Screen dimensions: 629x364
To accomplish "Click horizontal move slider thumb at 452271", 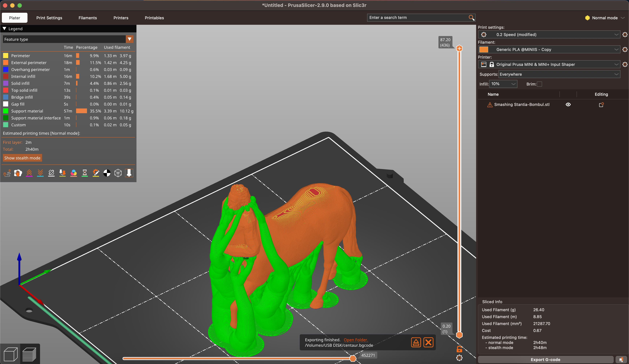I will coord(353,359).
